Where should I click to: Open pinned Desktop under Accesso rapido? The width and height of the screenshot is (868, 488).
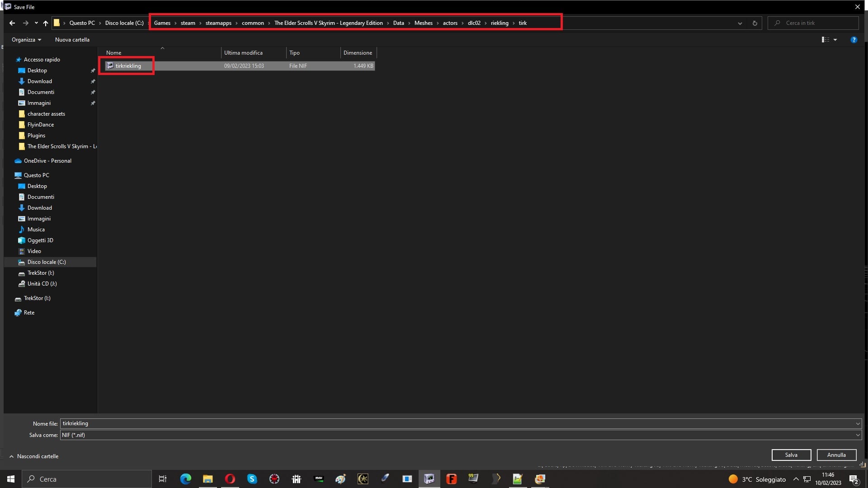click(37, 70)
